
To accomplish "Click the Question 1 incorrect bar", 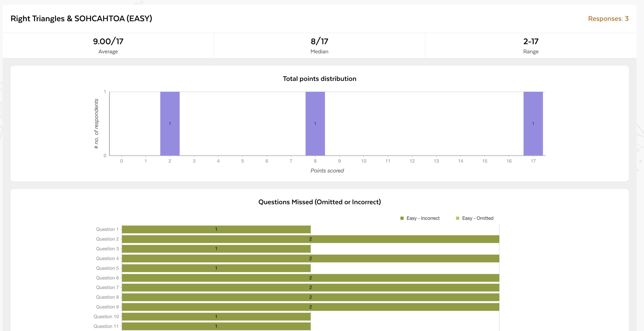I will pos(216,229).
